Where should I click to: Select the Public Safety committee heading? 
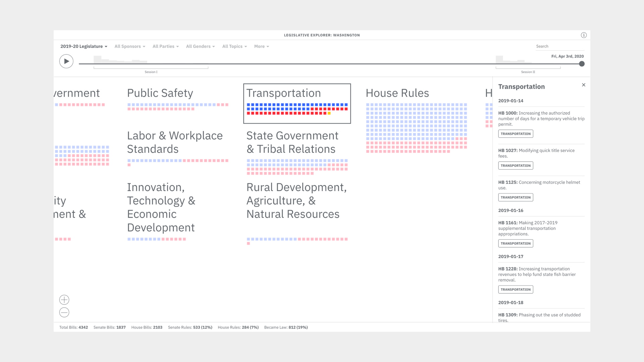point(160,93)
